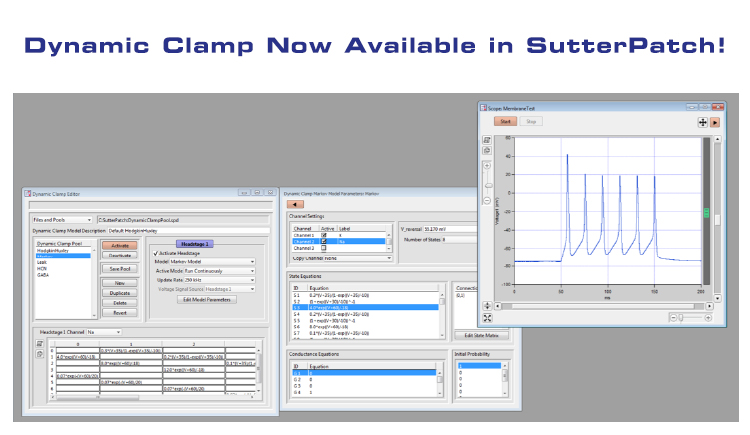Click Edit Model Parameters button
This screenshot has height=435, width=750.
point(207,300)
